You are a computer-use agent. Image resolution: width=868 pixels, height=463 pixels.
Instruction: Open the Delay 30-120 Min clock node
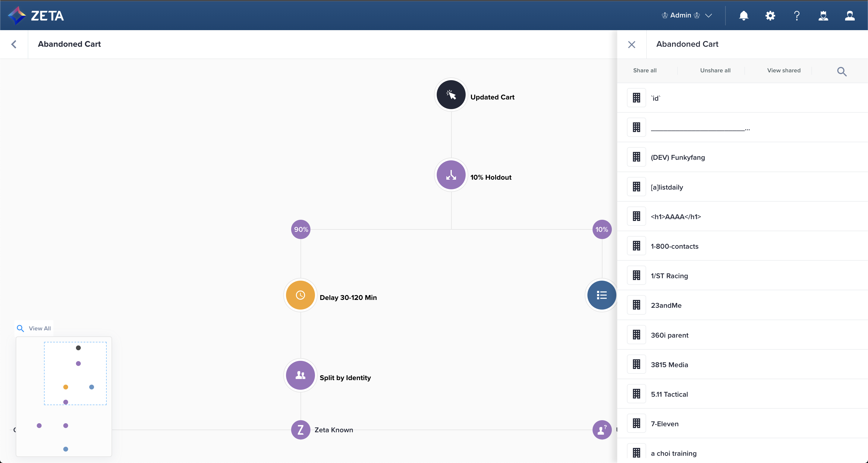(300, 295)
